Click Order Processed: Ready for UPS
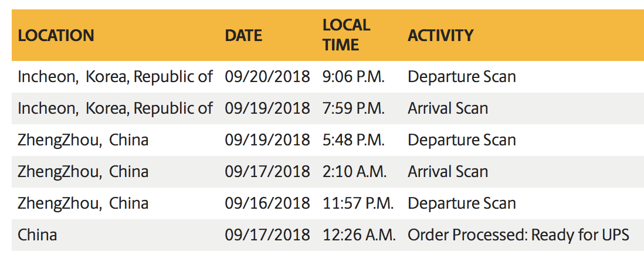The width and height of the screenshot is (644, 265). point(518,235)
